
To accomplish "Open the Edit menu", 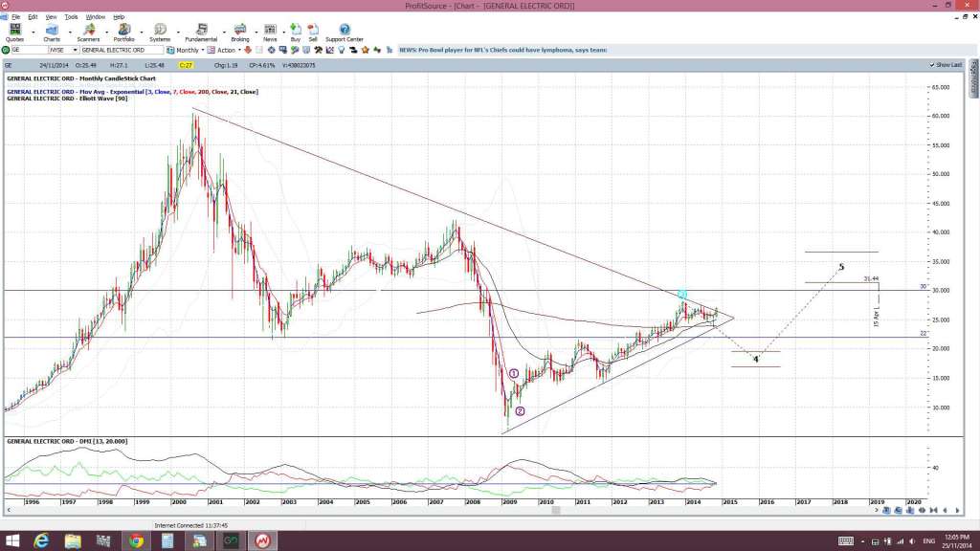I will coord(33,17).
